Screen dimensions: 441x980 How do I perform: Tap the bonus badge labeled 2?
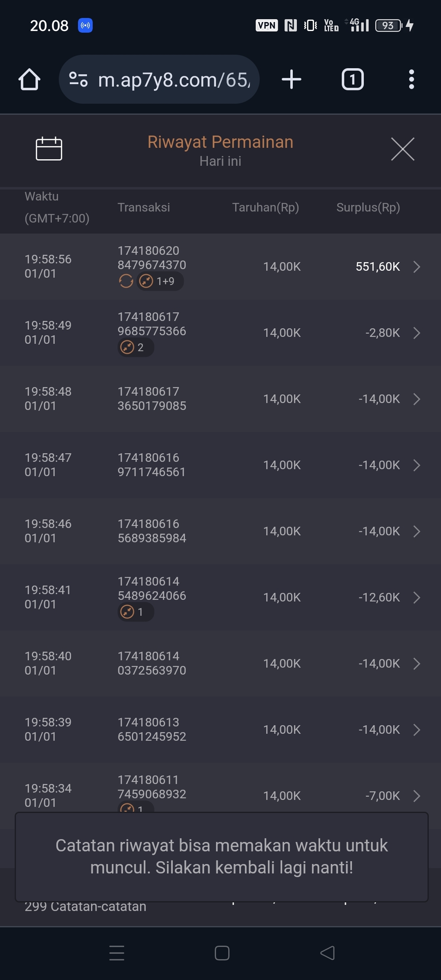point(136,347)
